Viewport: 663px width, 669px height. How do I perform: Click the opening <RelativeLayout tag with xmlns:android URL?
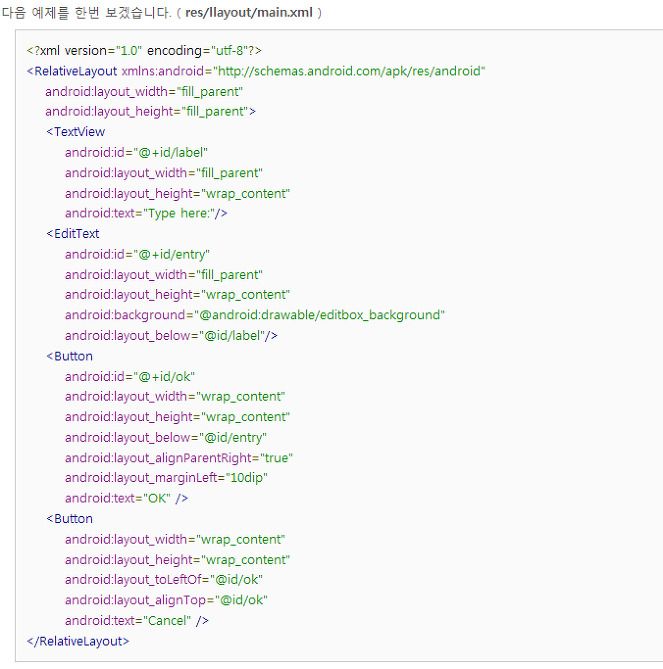coord(256,71)
